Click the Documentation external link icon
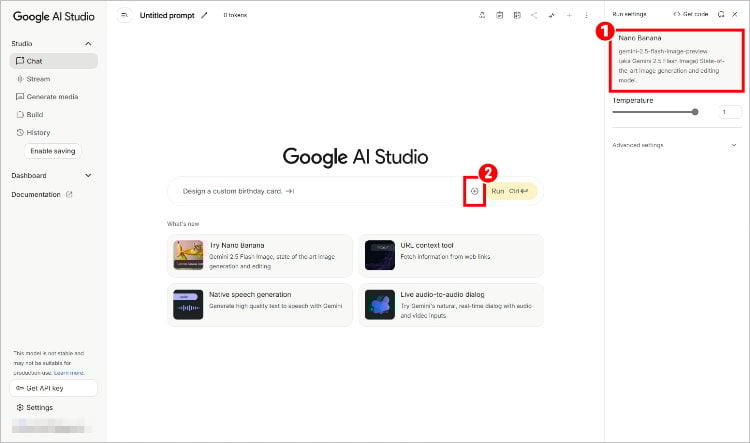The height and width of the screenshot is (443, 750). click(69, 194)
